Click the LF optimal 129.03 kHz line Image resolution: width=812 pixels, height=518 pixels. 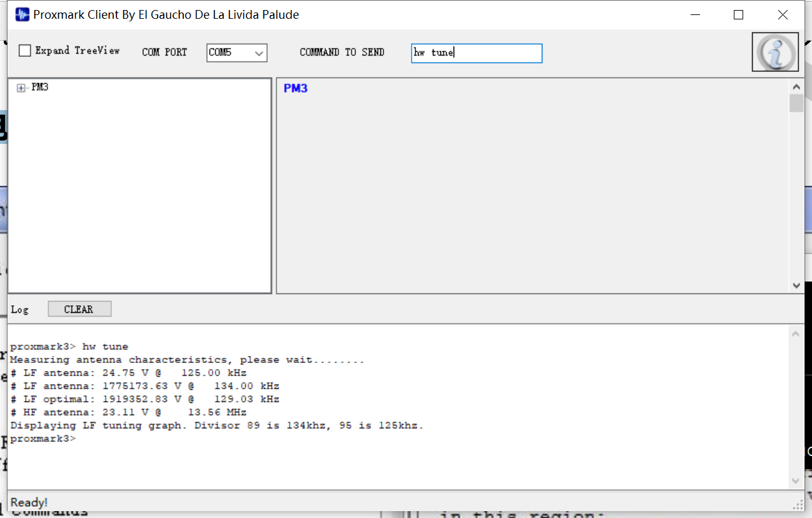145,399
